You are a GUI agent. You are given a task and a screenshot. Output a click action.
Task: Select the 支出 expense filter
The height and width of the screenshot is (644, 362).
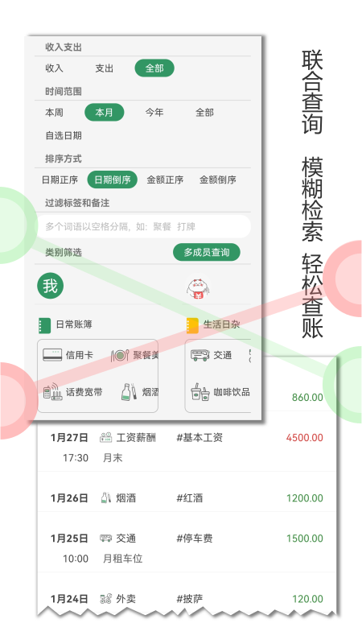click(105, 68)
